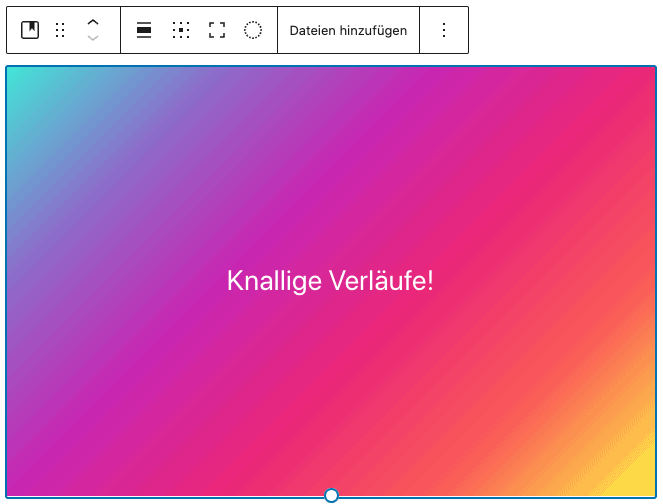Click the Knallige Verläufe! heading text
The width and height of the screenshot is (663, 504).
[330, 280]
